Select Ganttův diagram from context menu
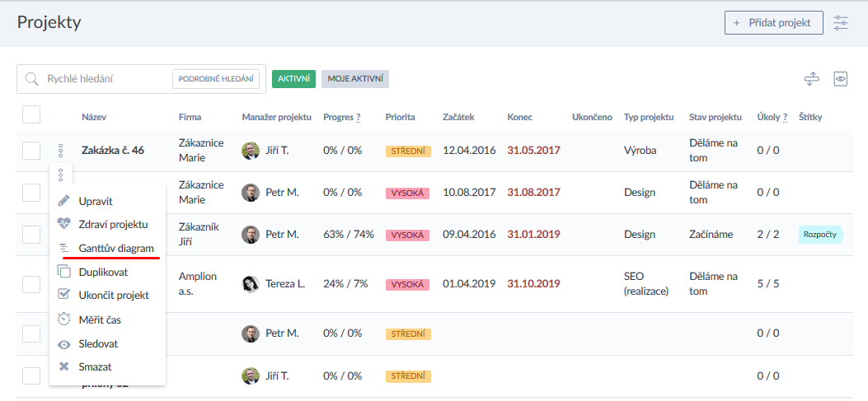868x401 pixels. coord(115,248)
